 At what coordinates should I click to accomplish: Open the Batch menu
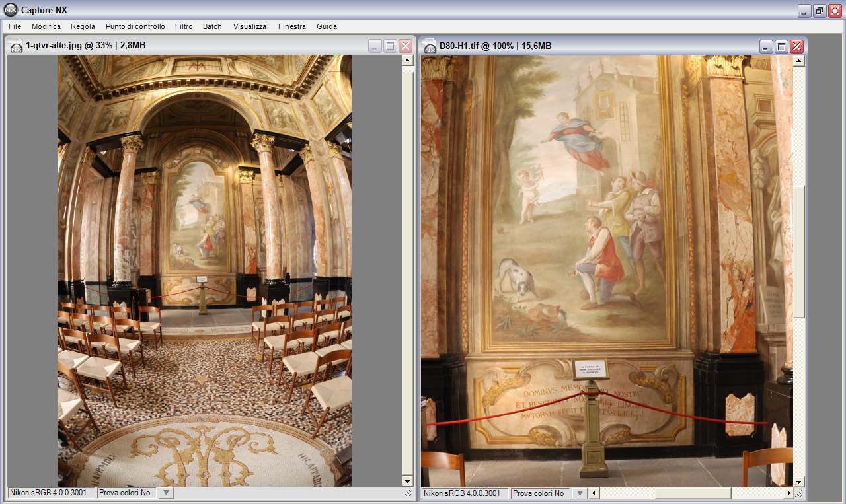[212, 26]
